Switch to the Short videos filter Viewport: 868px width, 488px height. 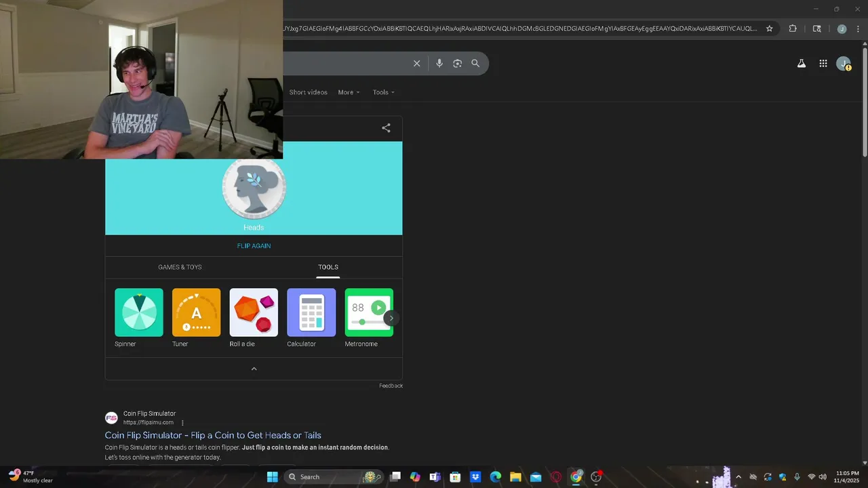308,92
